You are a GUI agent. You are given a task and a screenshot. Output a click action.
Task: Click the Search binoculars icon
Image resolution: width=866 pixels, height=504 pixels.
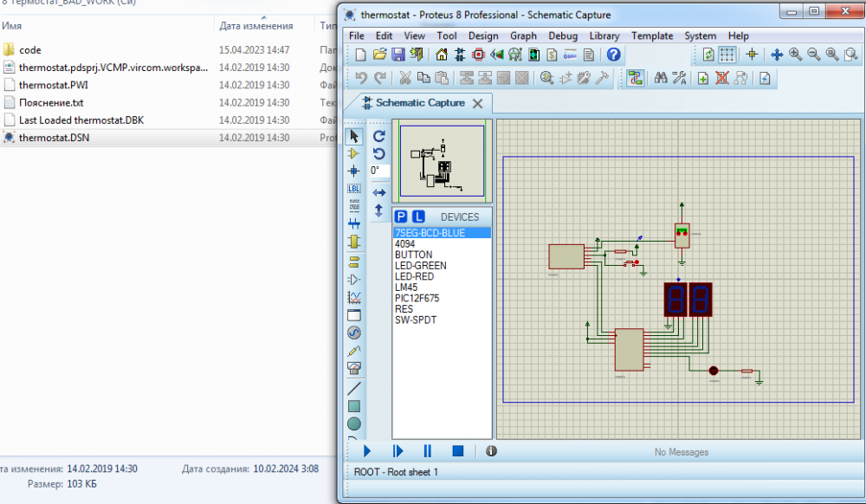[660, 78]
